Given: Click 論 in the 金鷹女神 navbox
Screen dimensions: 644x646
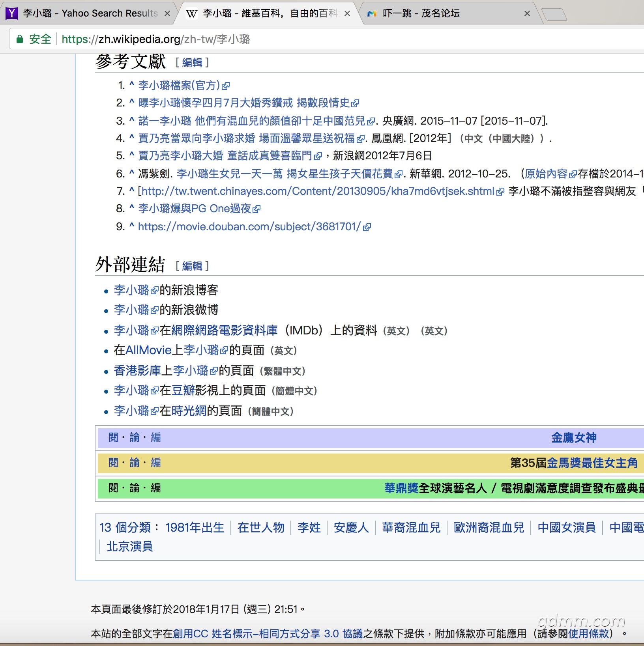Looking at the screenshot, I should [135, 438].
